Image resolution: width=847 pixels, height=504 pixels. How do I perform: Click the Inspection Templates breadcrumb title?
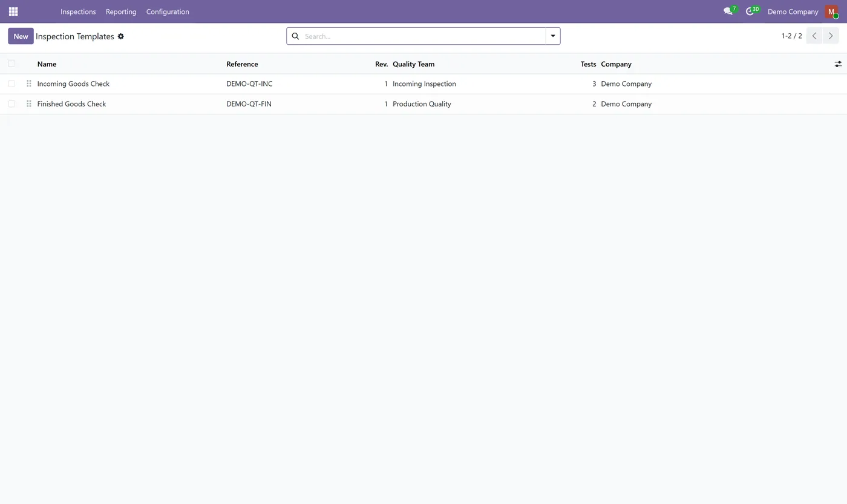(x=75, y=36)
